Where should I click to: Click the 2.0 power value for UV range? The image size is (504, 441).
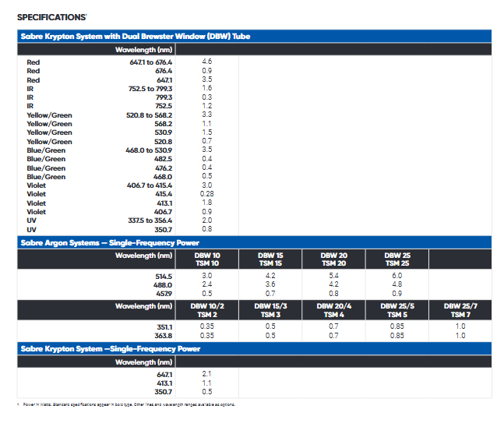click(207, 220)
